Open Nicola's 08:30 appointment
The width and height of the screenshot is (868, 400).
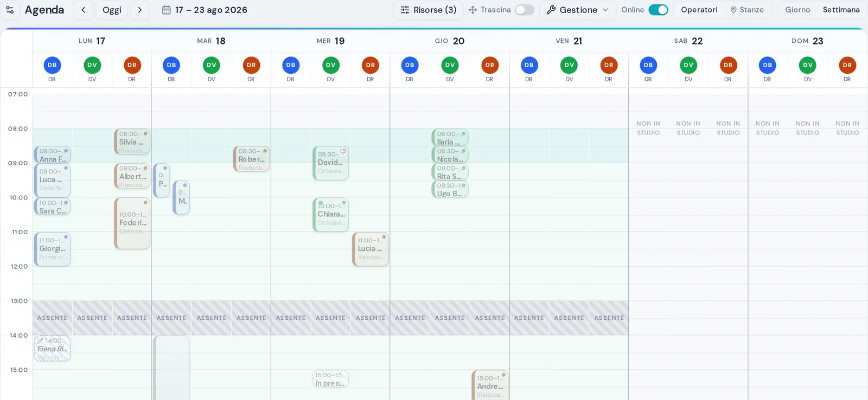tap(450, 155)
